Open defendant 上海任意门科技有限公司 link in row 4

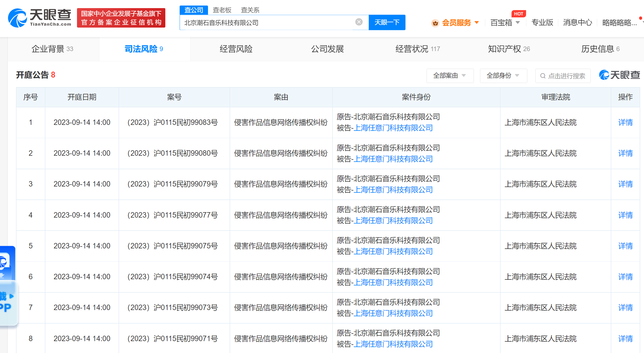(393, 221)
